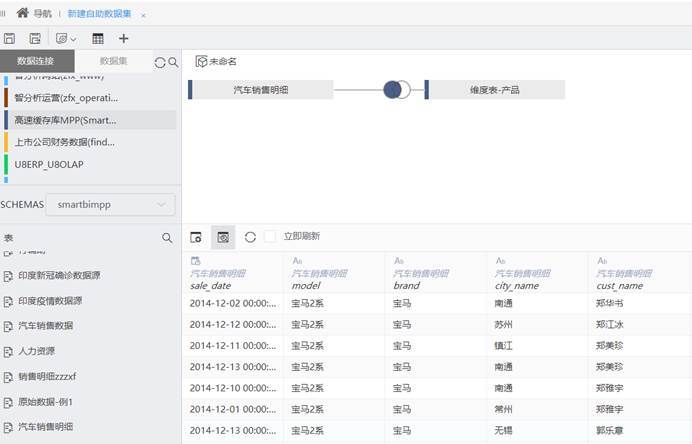Click the home 导航 icon
The width and height of the screenshot is (692, 444).
click(22, 13)
